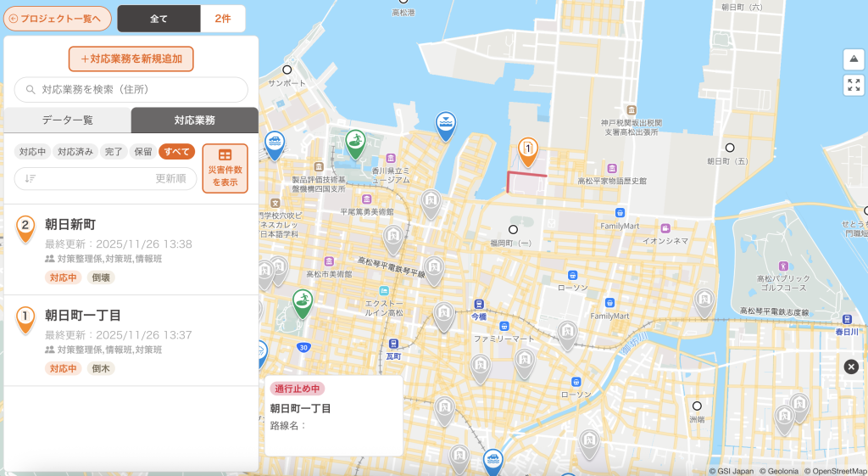Image resolution: width=868 pixels, height=476 pixels.
Task: Focus the 対応業務を検索 search field
Action: 131,89
